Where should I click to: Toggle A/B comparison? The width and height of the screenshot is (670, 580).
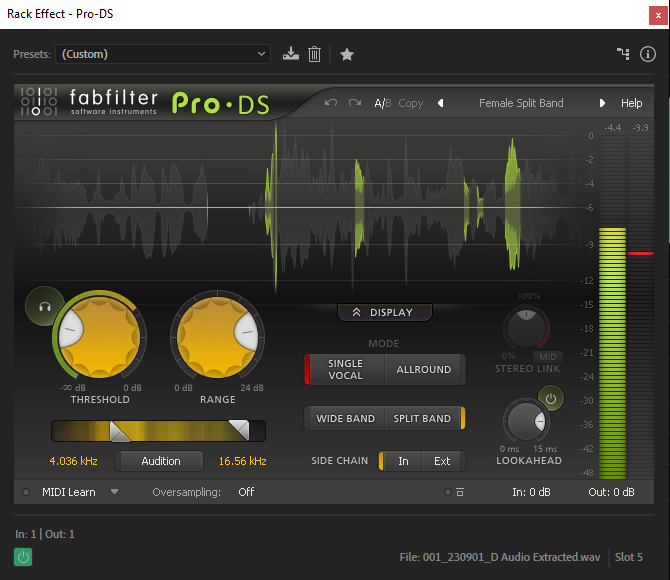(x=383, y=103)
